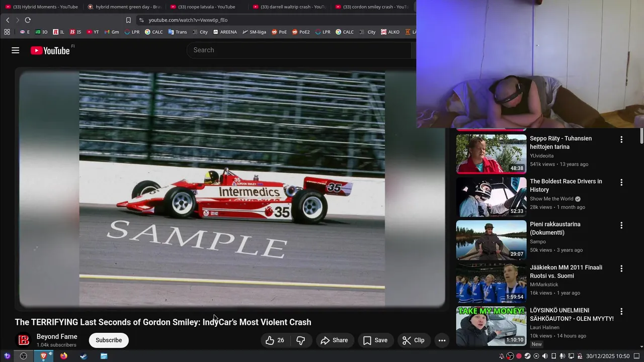Open file manager from the taskbar
644x362 pixels.
[104, 356]
